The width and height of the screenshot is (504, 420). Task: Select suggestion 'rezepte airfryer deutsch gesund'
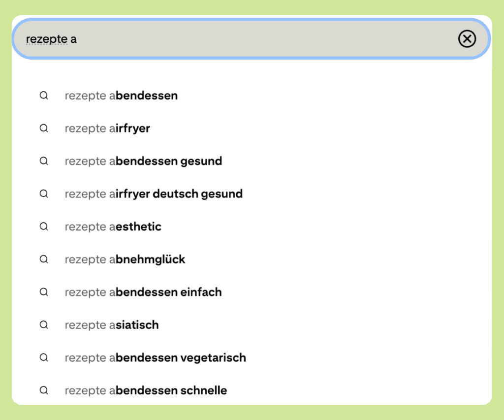(154, 194)
